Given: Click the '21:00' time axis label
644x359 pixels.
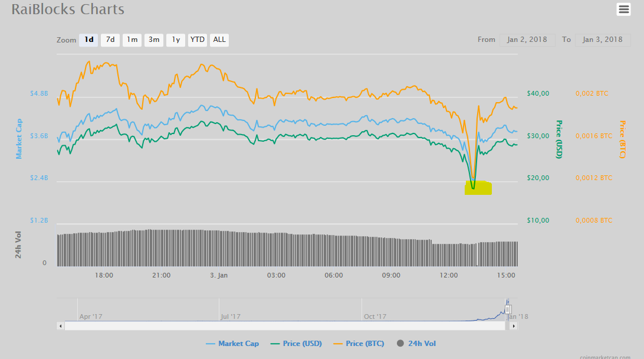Looking at the screenshot, I should (x=162, y=275).
